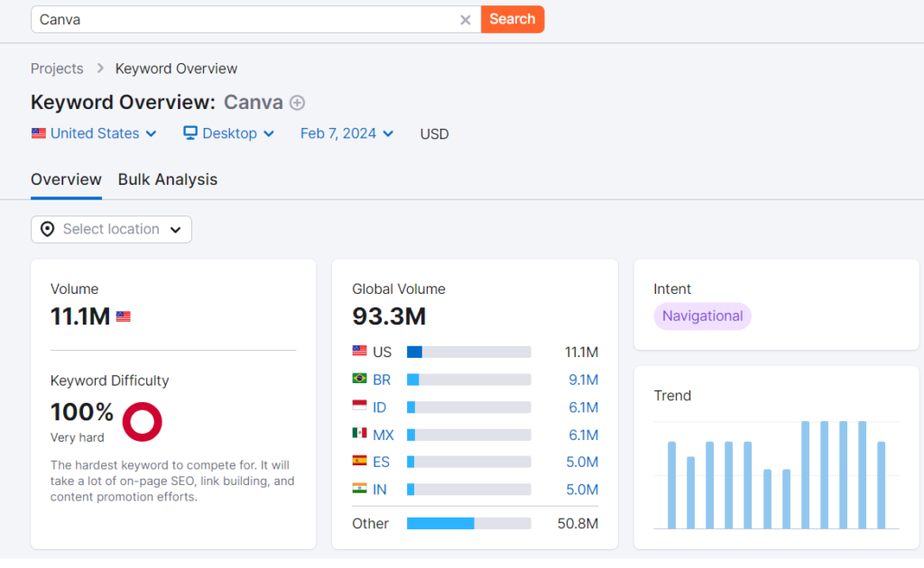Click the desktop monitor icon
Viewport: 924px width, 568px height.
189,133
